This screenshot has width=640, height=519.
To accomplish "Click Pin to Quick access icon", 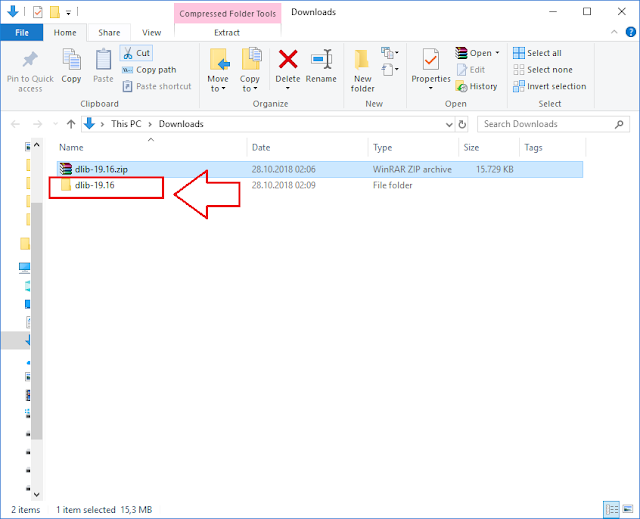I will (x=30, y=60).
